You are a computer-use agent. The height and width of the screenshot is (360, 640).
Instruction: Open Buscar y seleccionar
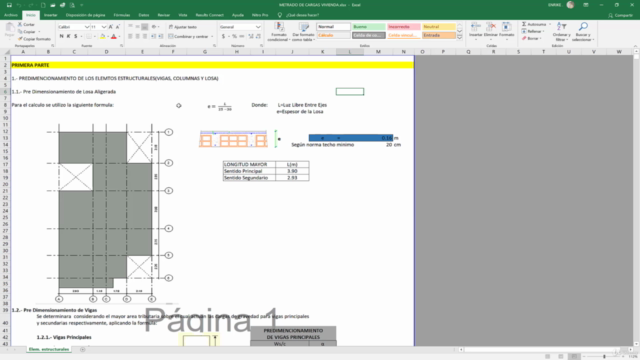coord(583,32)
